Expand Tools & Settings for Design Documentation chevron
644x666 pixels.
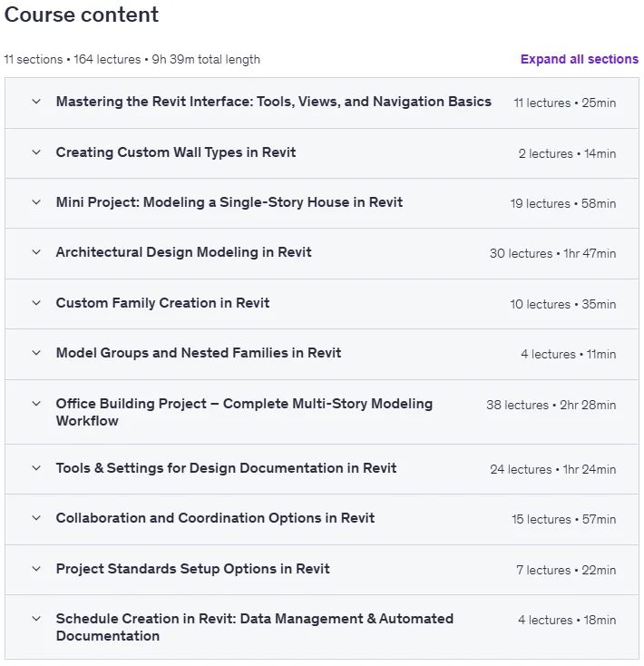click(x=36, y=468)
